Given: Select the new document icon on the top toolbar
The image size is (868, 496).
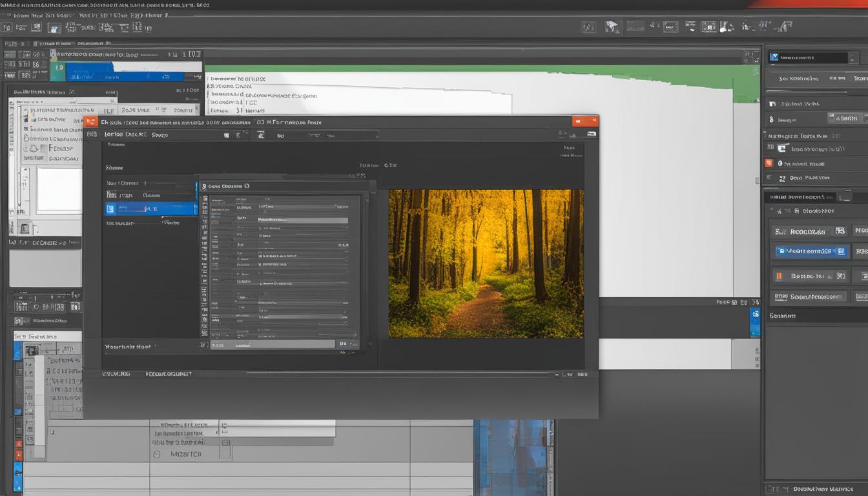Looking at the screenshot, I should 7,27.
